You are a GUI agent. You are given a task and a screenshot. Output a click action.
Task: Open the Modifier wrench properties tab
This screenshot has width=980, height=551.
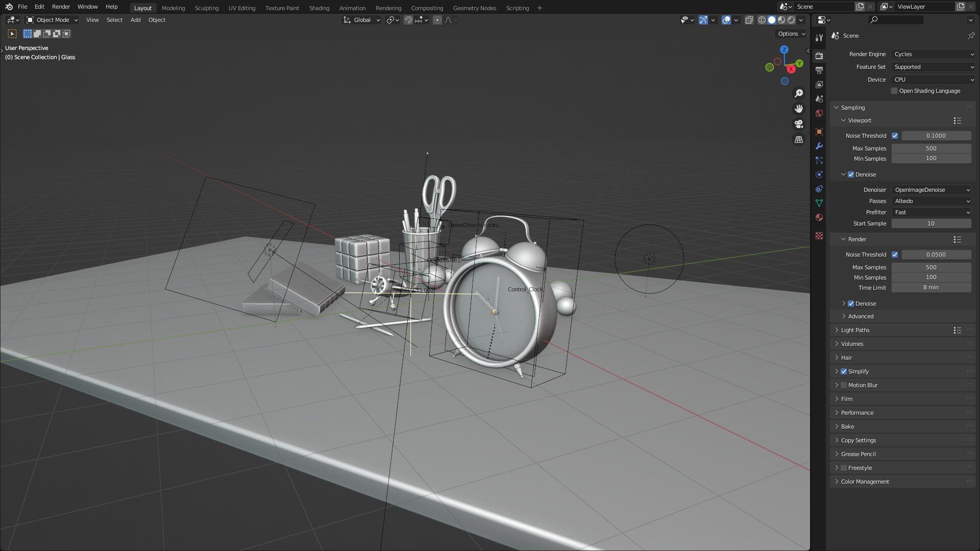click(x=819, y=146)
